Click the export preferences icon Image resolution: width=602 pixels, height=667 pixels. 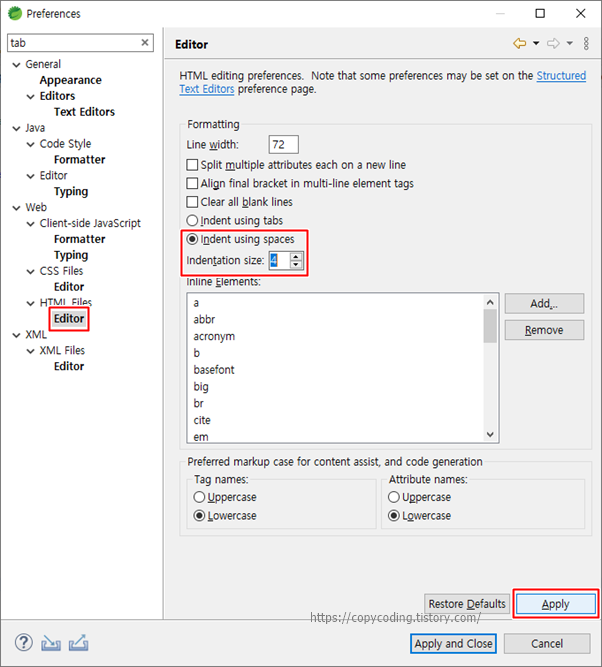point(79,643)
